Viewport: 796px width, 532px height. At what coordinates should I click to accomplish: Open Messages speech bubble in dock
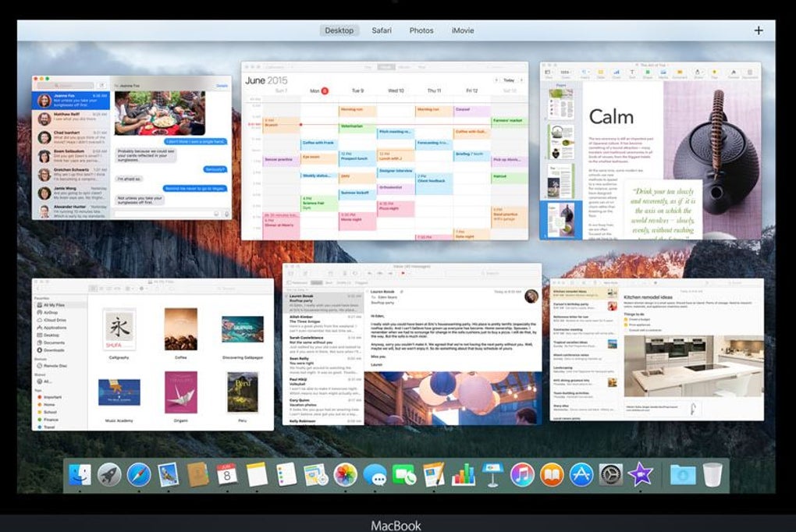pos(375,475)
